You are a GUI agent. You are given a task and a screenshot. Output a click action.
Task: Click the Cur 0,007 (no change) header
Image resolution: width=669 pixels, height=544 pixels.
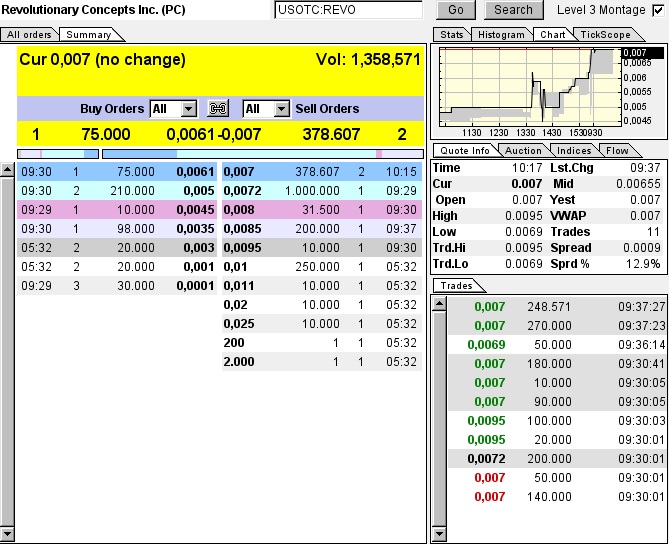(102, 59)
